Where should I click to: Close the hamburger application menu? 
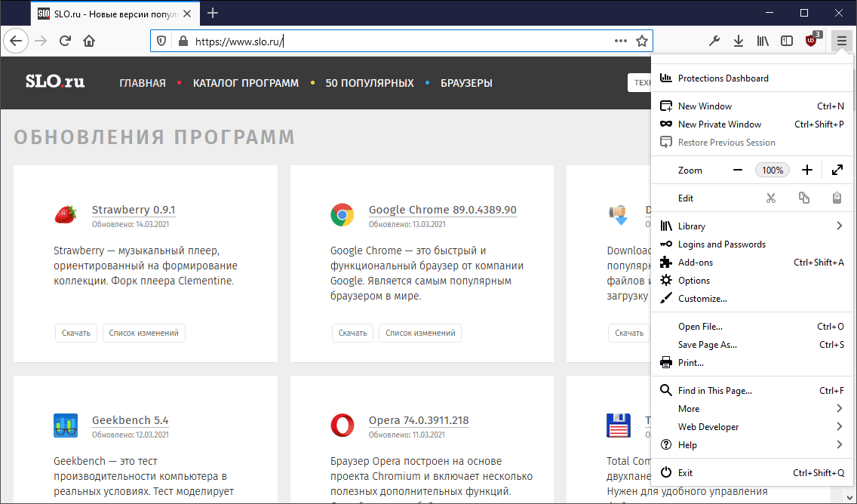(x=841, y=41)
